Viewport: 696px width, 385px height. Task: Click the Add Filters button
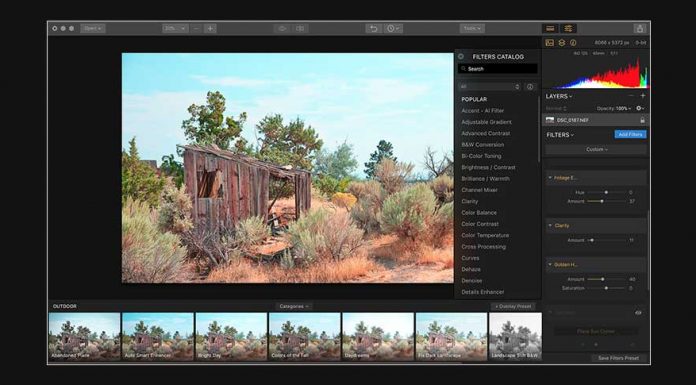[x=630, y=134]
